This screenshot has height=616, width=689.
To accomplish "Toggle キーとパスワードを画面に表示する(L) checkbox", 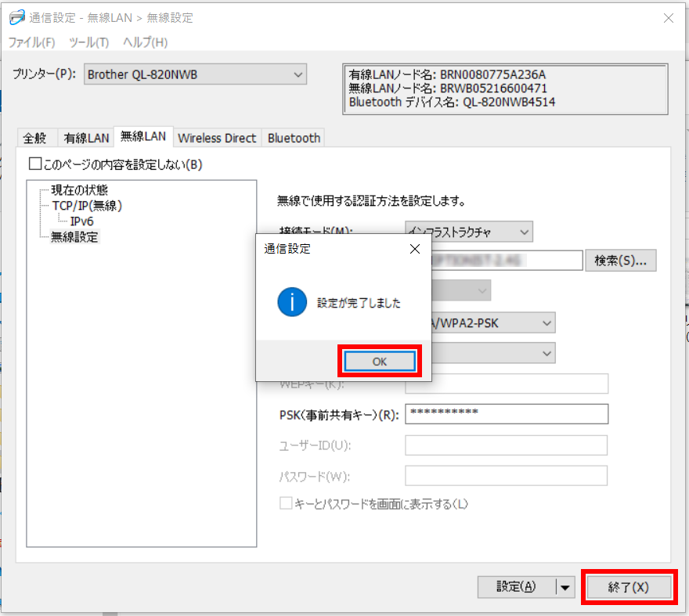I will 286,503.
